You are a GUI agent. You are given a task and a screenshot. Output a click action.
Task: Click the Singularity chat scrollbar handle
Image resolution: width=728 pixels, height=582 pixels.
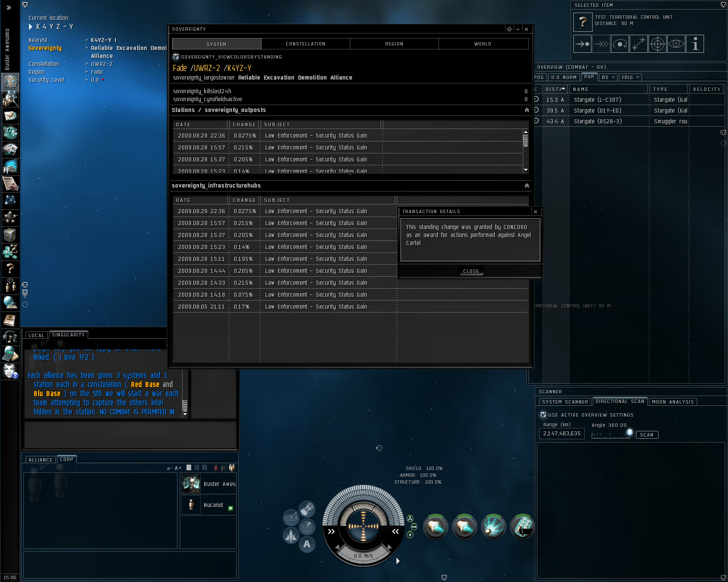tap(185, 406)
